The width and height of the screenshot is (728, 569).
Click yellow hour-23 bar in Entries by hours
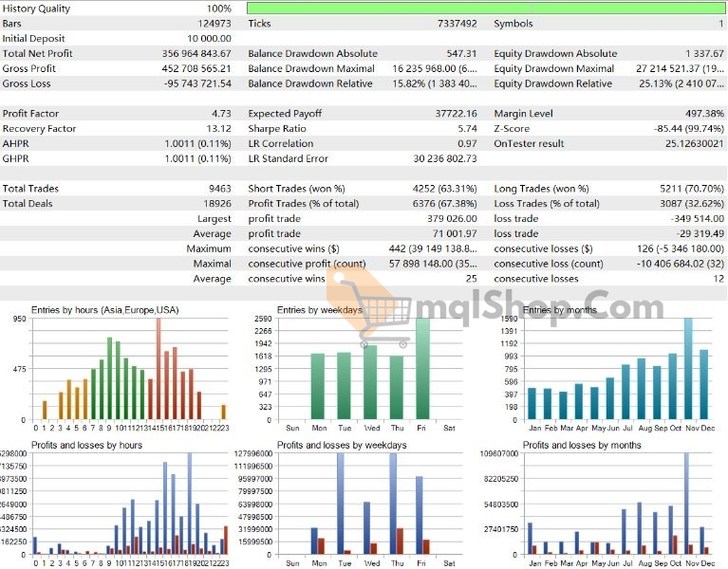(x=224, y=413)
